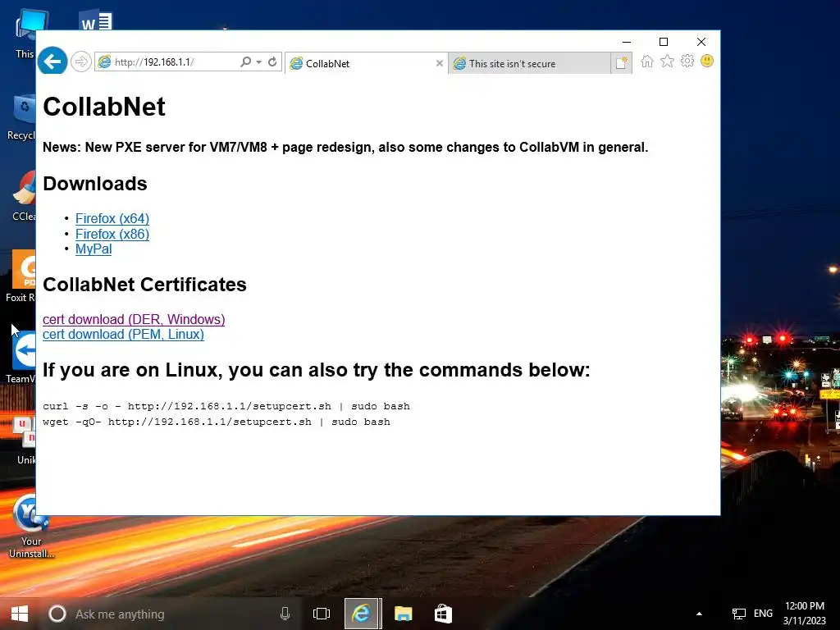This screenshot has width=840, height=630.
Task: Select the This PC desktop icon
Action: [x=25, y=34]
